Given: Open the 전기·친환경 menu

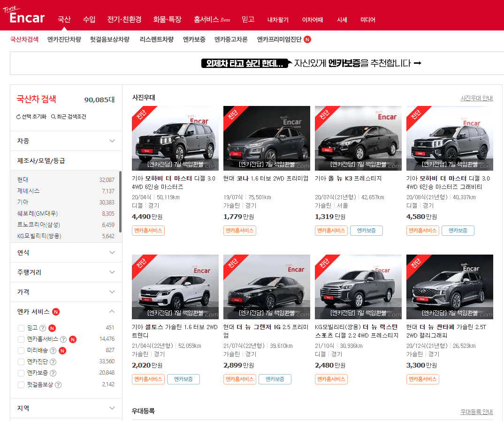Looking at the screenshot, I should [x=124, y=20].
